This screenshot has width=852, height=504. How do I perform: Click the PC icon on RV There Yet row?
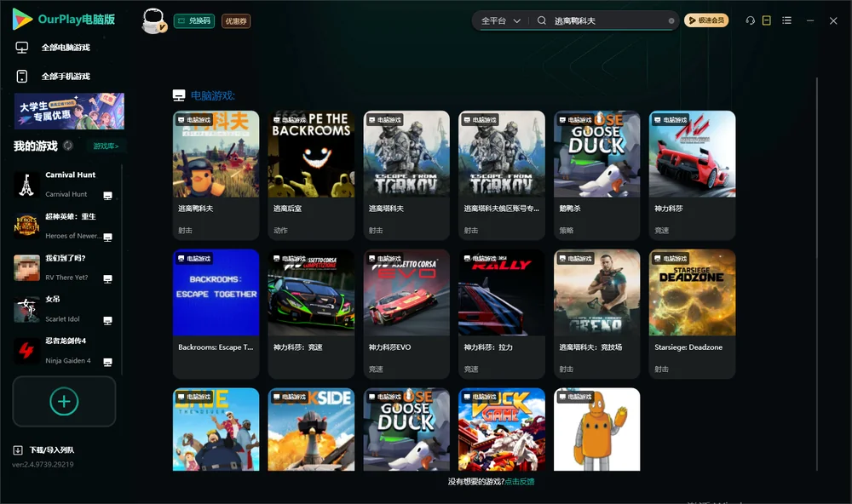coord(107,279)
